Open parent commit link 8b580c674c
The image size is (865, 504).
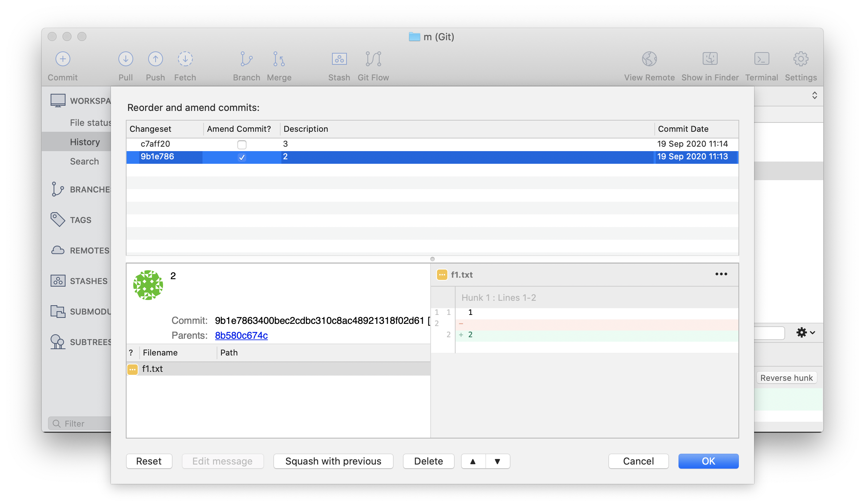point(241,335)
